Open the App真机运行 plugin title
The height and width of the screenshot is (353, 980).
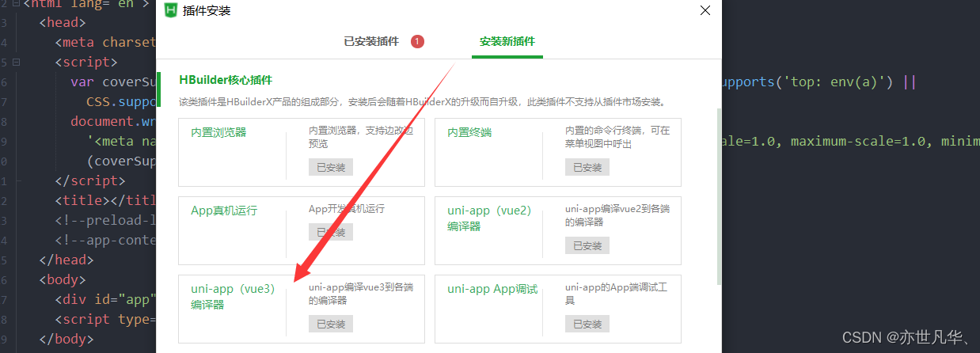pyautogui.click(x=224, y=211)
